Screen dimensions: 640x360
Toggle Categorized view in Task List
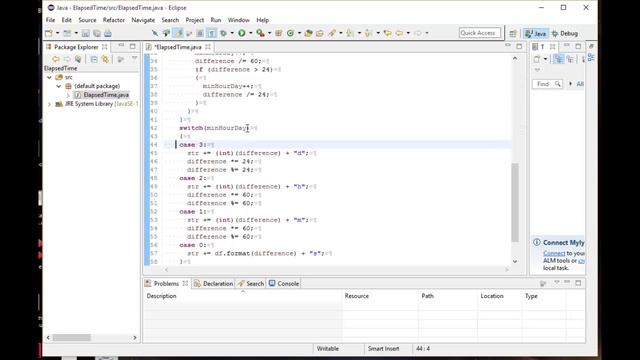pyautogui.click(x=558, y=60)
